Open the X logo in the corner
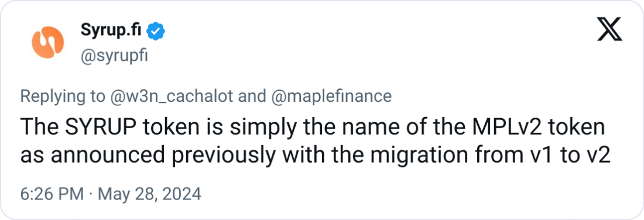The width and height of the screenshot is (644, 220). click(x=609, y=31)
